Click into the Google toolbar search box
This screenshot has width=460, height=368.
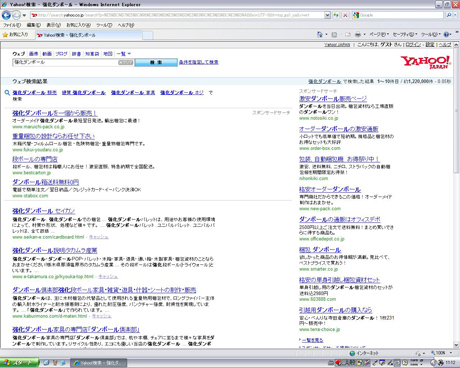tap(401, 15)
